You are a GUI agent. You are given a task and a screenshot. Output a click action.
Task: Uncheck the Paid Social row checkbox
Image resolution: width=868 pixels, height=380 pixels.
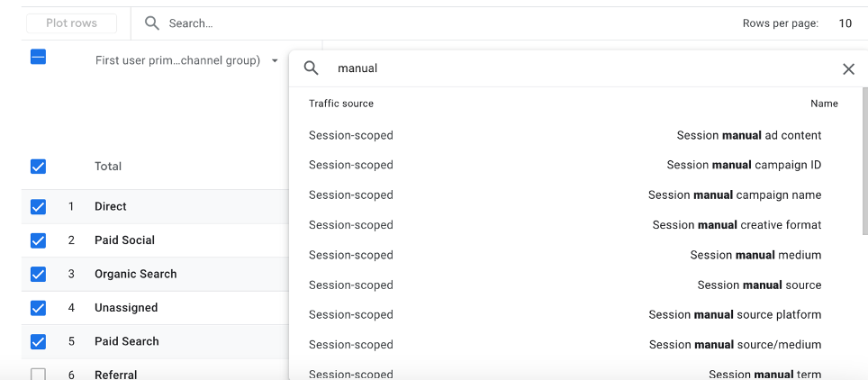point(38,240)
